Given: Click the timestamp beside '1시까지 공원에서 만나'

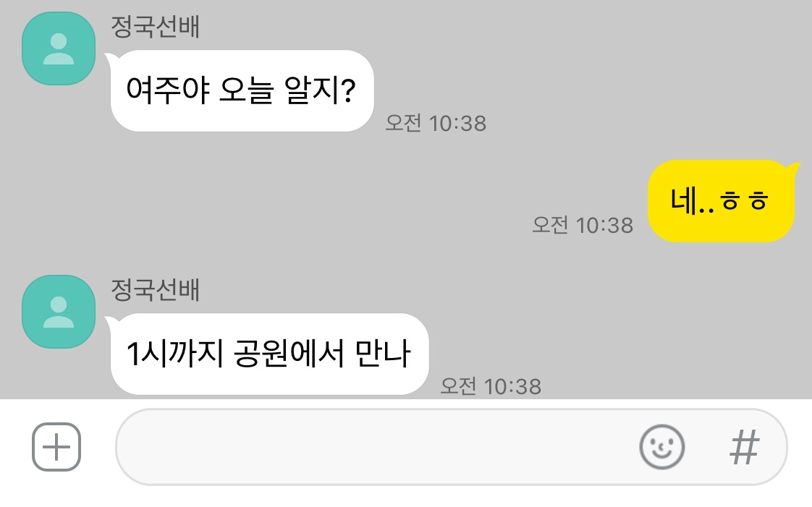Looking at the screenshot, I should (491, 386).
